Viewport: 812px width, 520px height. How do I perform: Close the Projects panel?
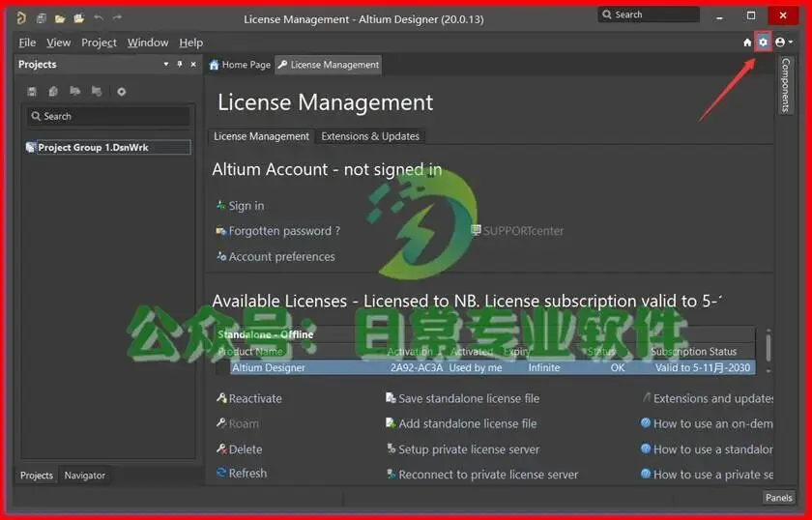click(x=193, y=64)
